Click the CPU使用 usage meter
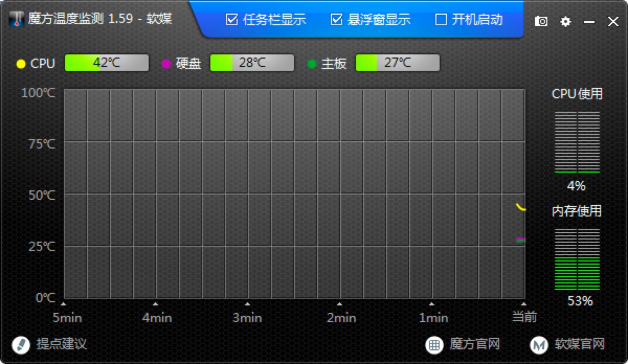Screen dimensions: 628x364 pyautogui.click(x=577, y=142)
